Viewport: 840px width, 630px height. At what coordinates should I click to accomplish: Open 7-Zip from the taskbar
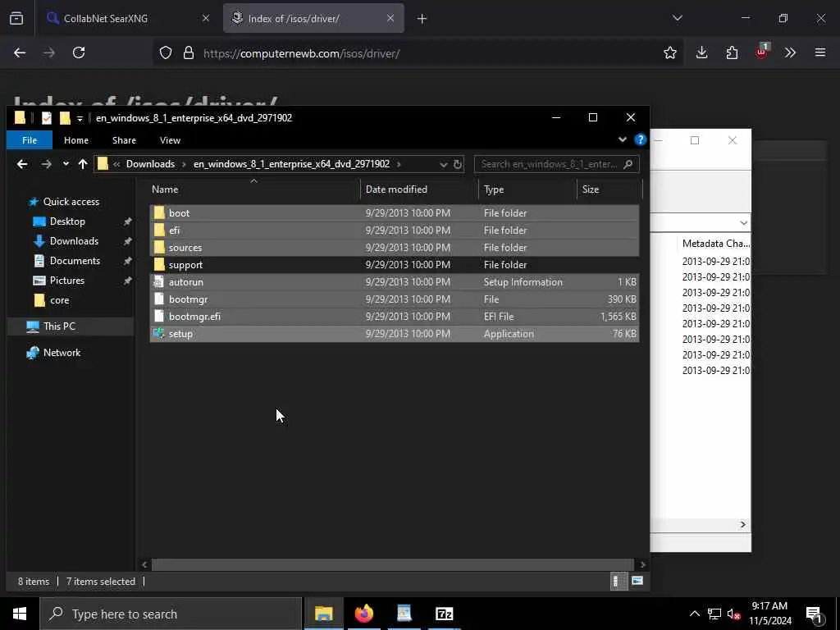tap(444, 614)
